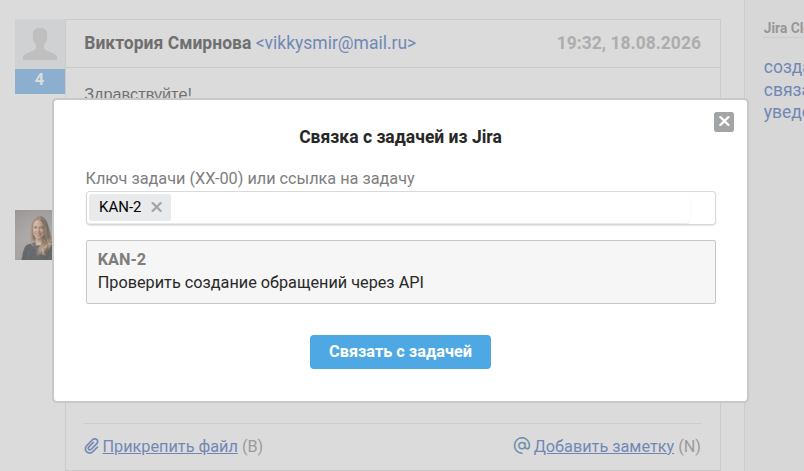Image resolution: width=804 pixels, height=471 pixels.
Task: Click the paperclip attach icon
Action: click(x=91, y=446)
